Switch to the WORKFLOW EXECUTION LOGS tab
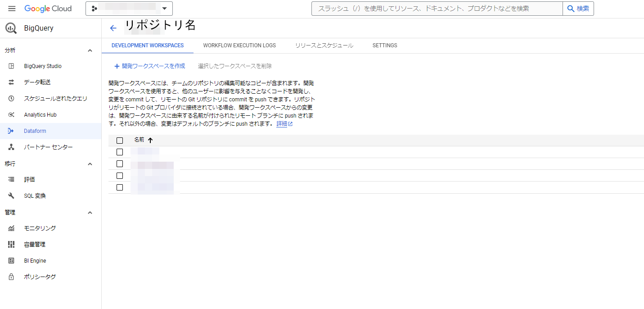This screenshot has height=309, width=644. 239,45
